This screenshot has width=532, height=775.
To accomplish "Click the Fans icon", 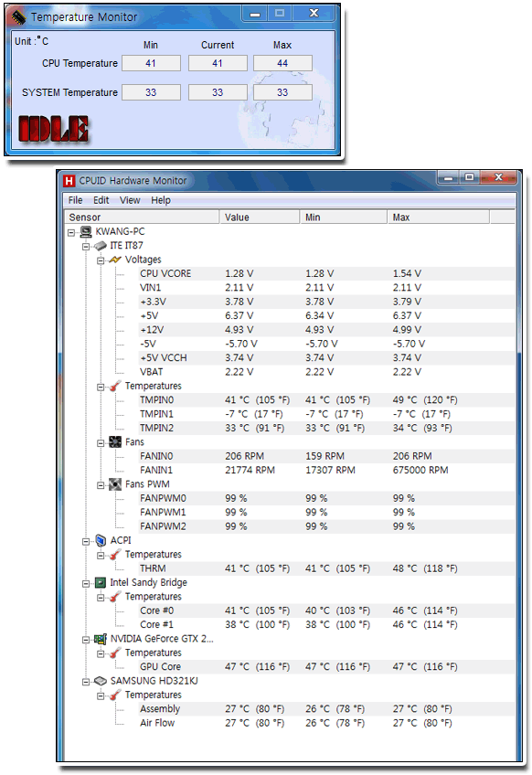I will click(115, 441).
